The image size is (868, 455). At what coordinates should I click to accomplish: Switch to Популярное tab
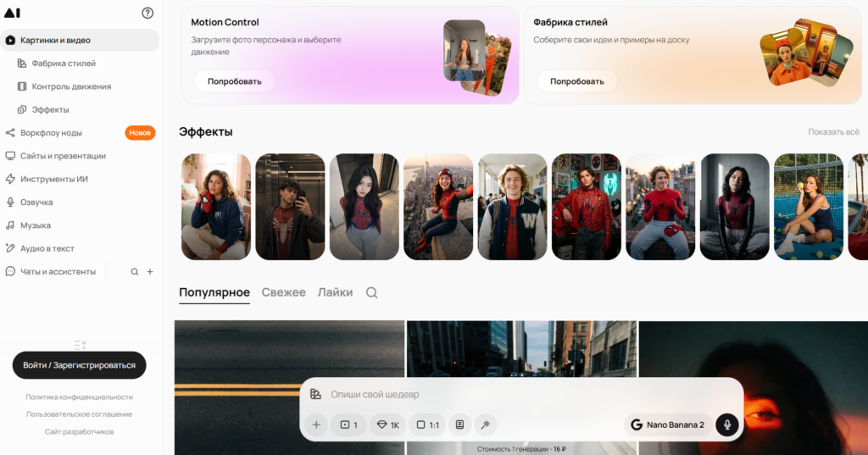214,292
